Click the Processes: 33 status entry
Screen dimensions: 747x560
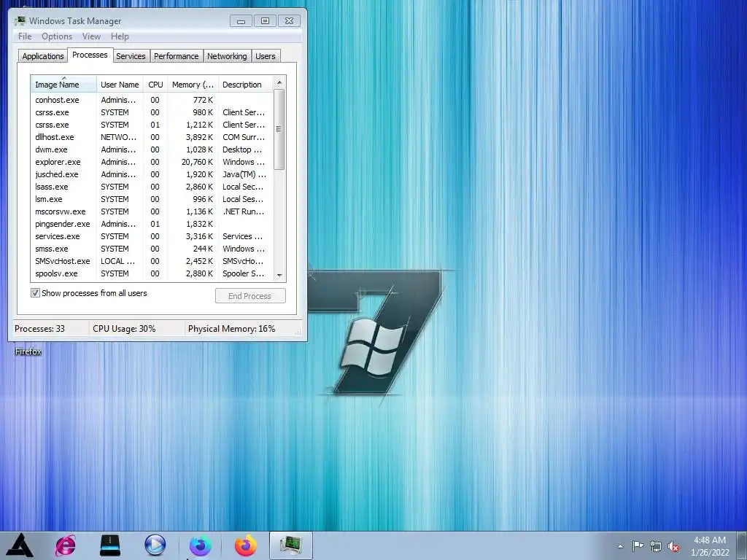(39, 329)
